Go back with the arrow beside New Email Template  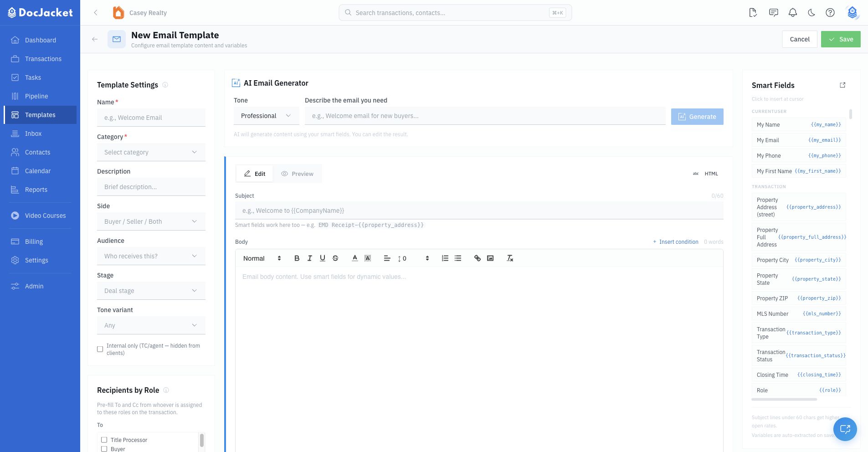point(95,39)
